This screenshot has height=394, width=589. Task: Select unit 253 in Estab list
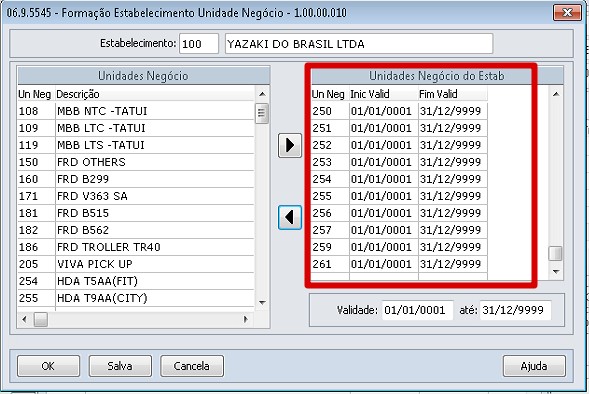click(x=399, y=162)
